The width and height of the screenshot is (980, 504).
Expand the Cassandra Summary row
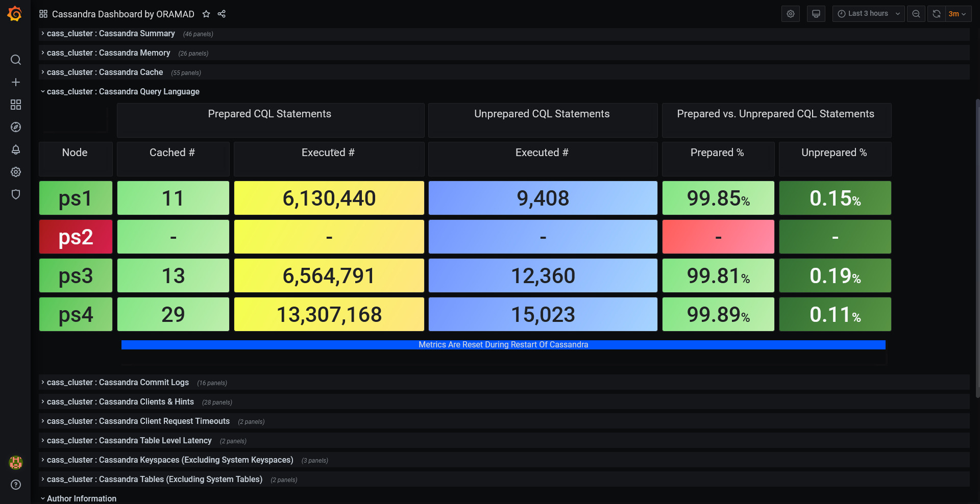111,34
